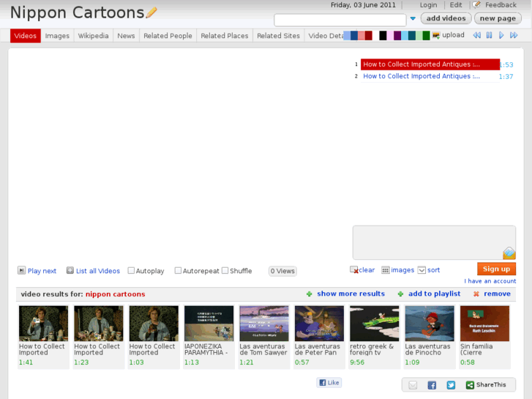Select the black color swatch
The height and width of the screenshot is (399, 532).
[383, 35]
